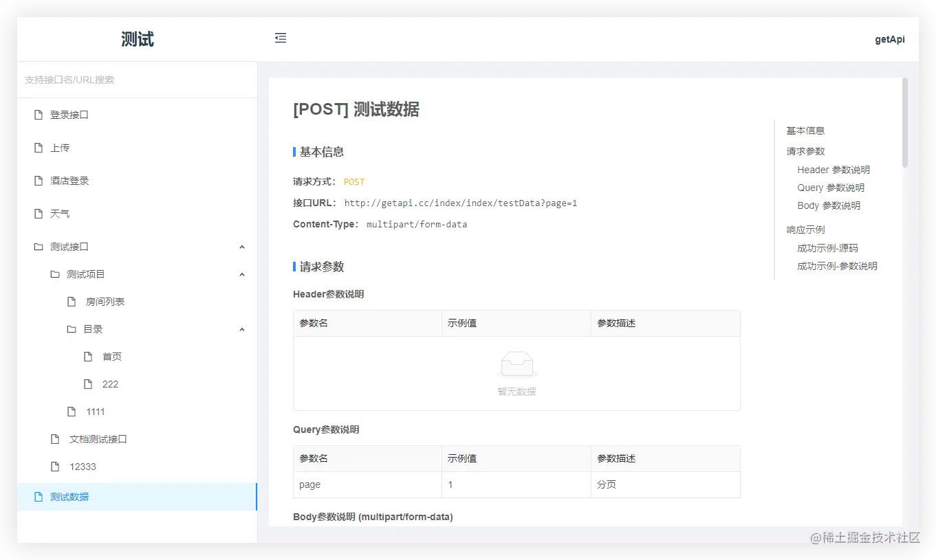Open the 天气 menu item
Screen dimensions: 936x560
137,214
